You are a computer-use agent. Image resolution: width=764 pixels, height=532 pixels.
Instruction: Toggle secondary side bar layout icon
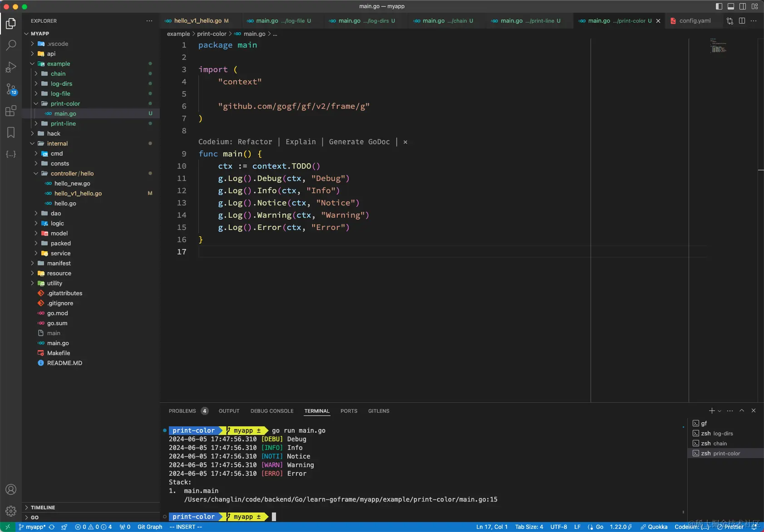pos(743,6)
